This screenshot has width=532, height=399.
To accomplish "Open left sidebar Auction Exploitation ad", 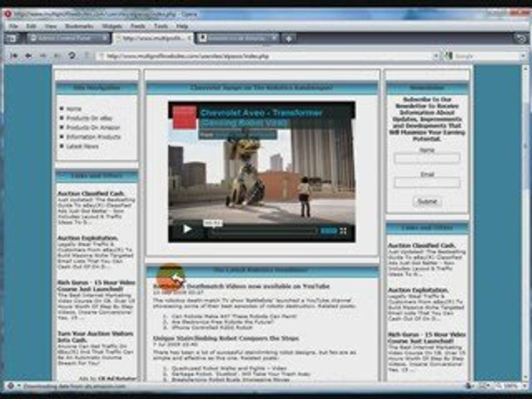I will click(x=88, y=238).
